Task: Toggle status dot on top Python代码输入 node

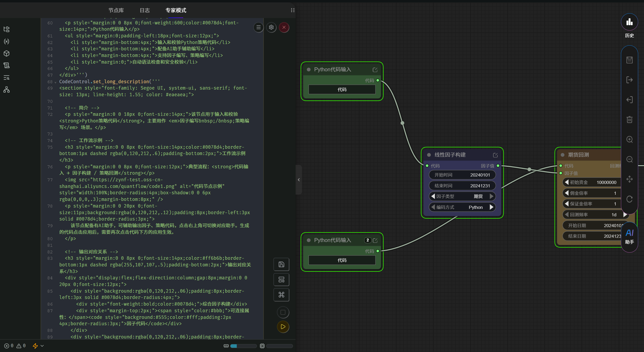Action: coord(309,69)
